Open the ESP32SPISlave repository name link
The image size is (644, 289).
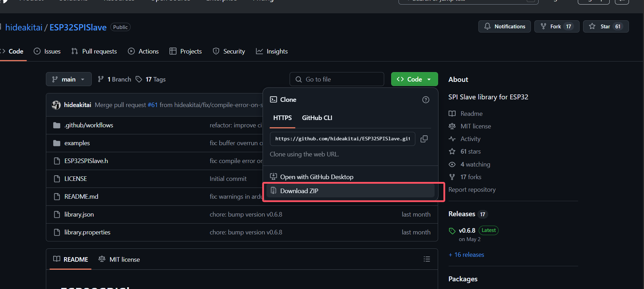78,27
